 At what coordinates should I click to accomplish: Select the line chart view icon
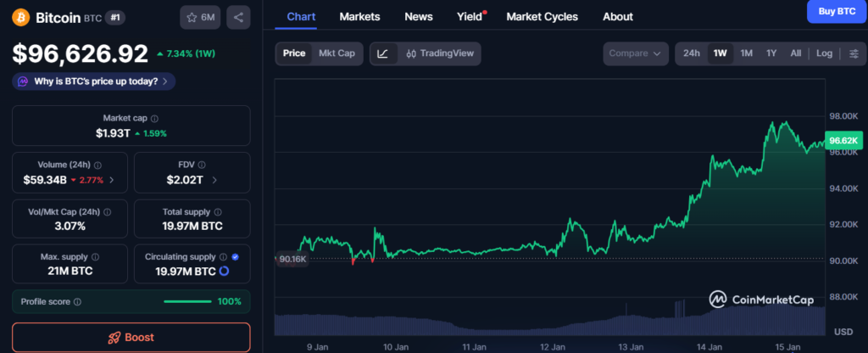[x=383, y=53]
